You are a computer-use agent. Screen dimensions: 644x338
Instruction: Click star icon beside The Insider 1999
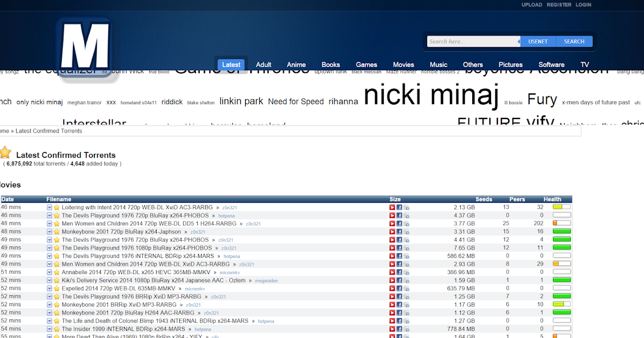(x=57, y=329)
